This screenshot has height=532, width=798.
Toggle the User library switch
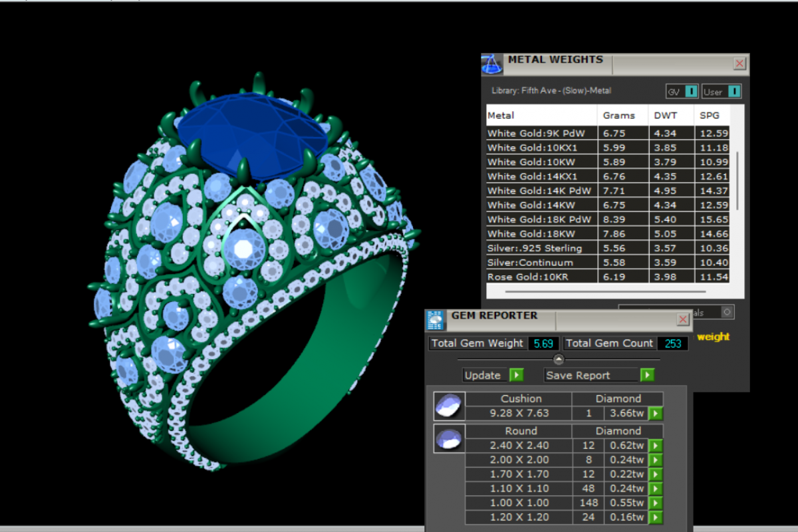point(734,92)
